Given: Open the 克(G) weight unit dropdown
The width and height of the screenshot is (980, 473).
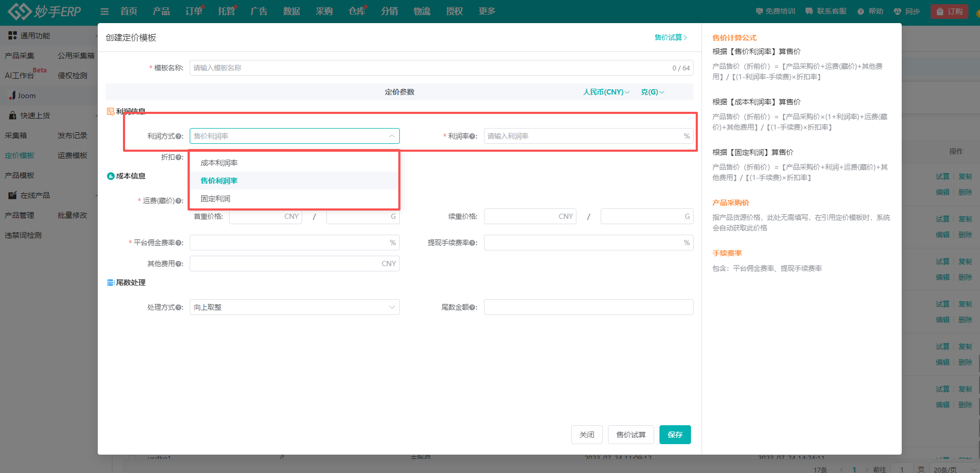Looking at the screenshot, I should [x=652, y=92].
